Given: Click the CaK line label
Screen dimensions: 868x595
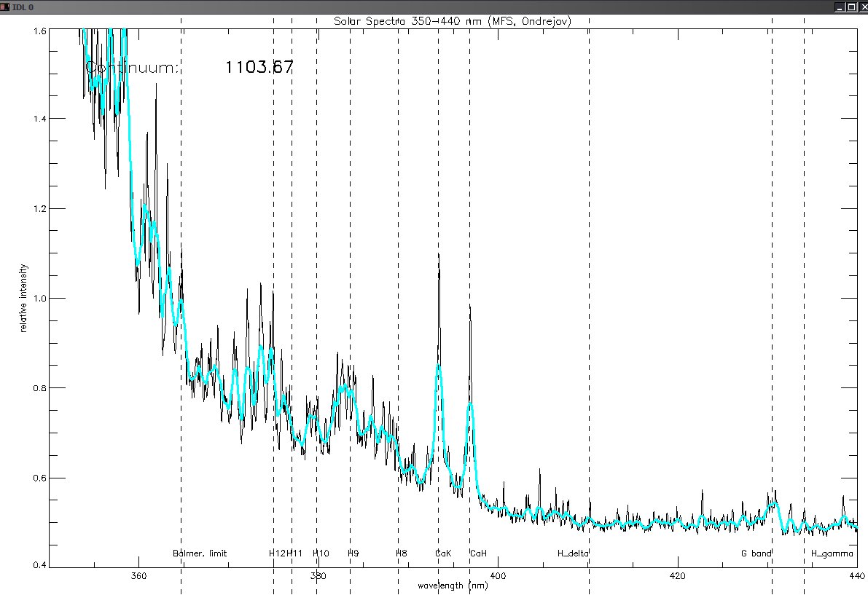Looking at the screenshot, I should pos(443,553).
